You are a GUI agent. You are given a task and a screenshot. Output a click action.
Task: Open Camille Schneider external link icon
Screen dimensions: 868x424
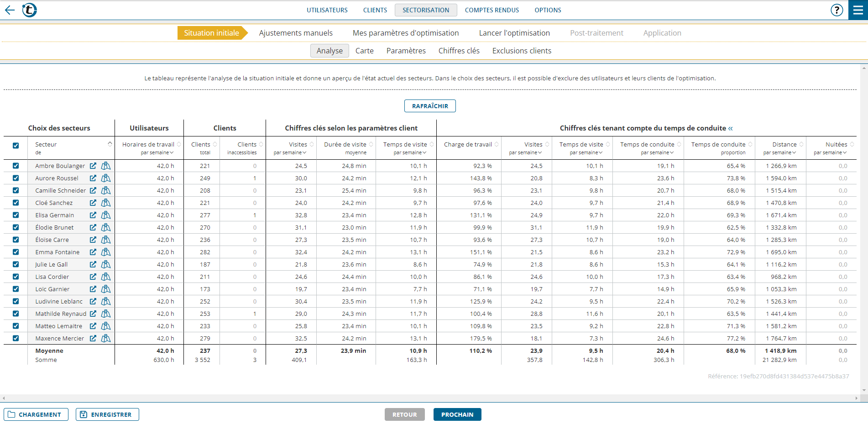point(93,190)
